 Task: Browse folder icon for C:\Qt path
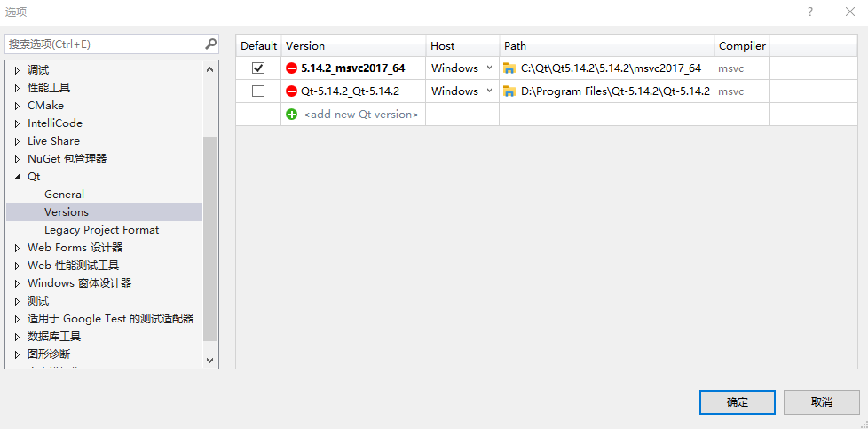click(509, 68)
